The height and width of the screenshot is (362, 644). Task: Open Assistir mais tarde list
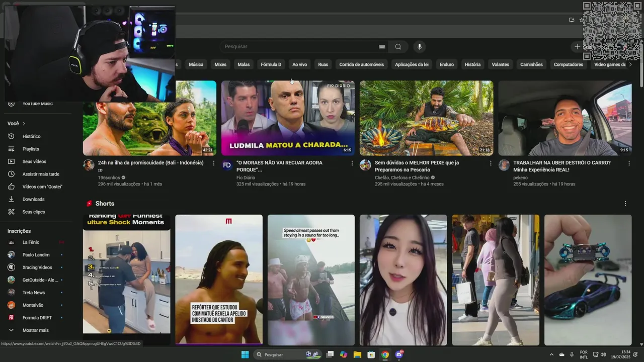pyautogui.click(x=41, y=174)
